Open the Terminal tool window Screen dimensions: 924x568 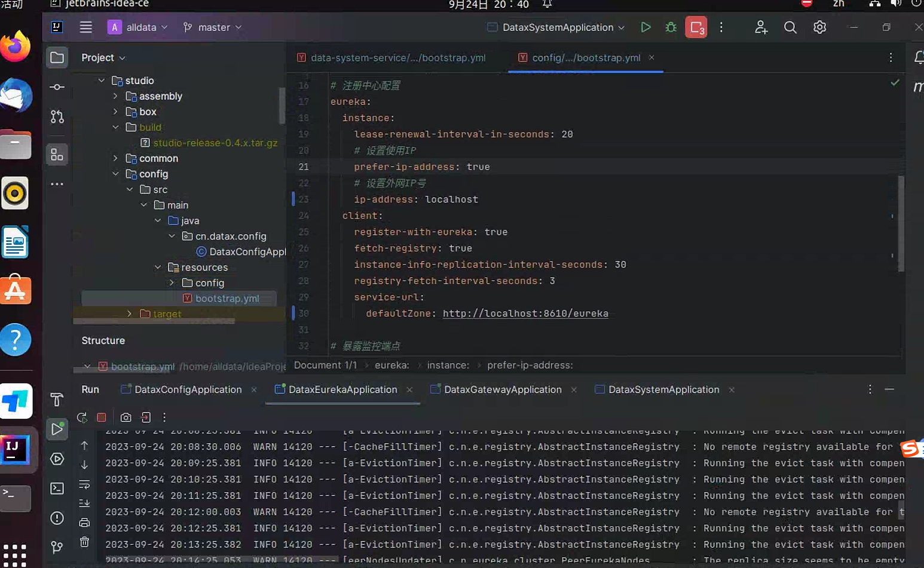[x=57, y=489]
